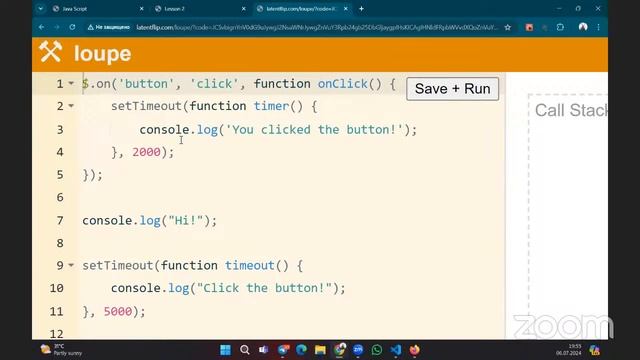
Task: Open the clock and date in the taskbar
Action: point(569,350)
